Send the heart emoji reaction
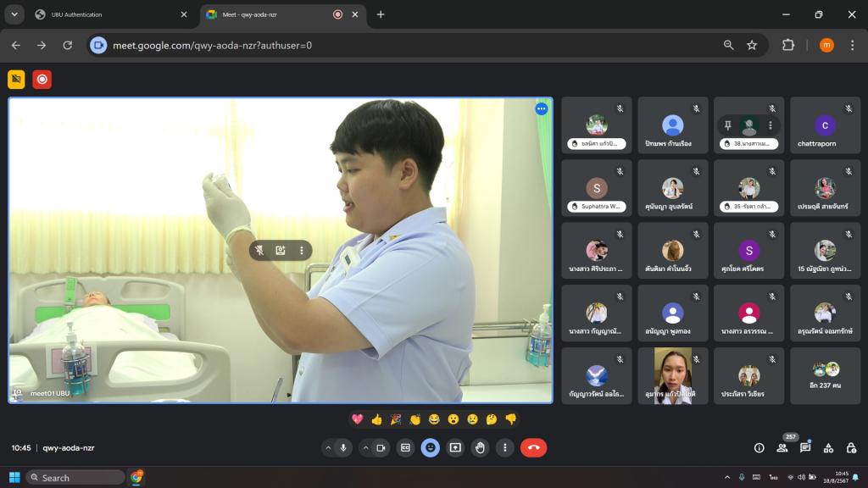Image resolution: width=868 pixels, height=488 pixels. 358,419
